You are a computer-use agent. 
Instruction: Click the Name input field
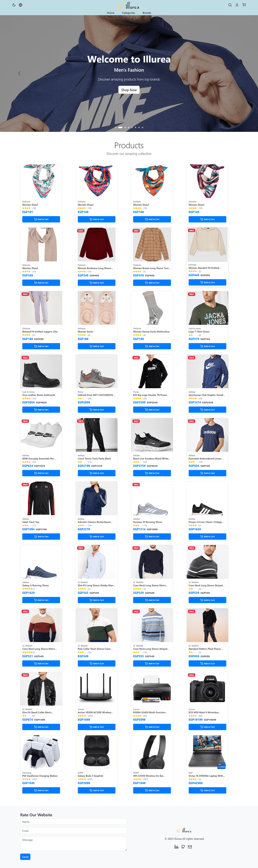[73, 822]
